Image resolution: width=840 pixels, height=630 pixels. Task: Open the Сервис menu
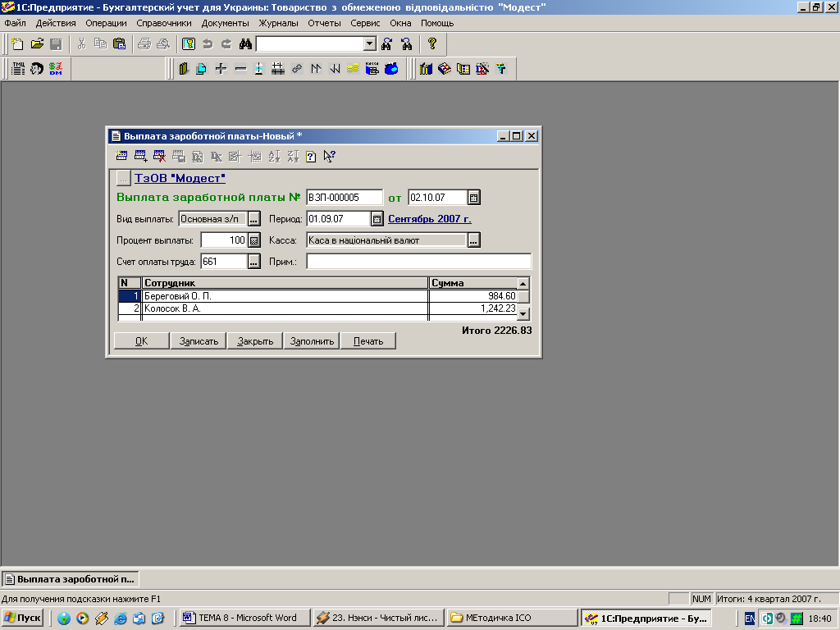(365, 23)
